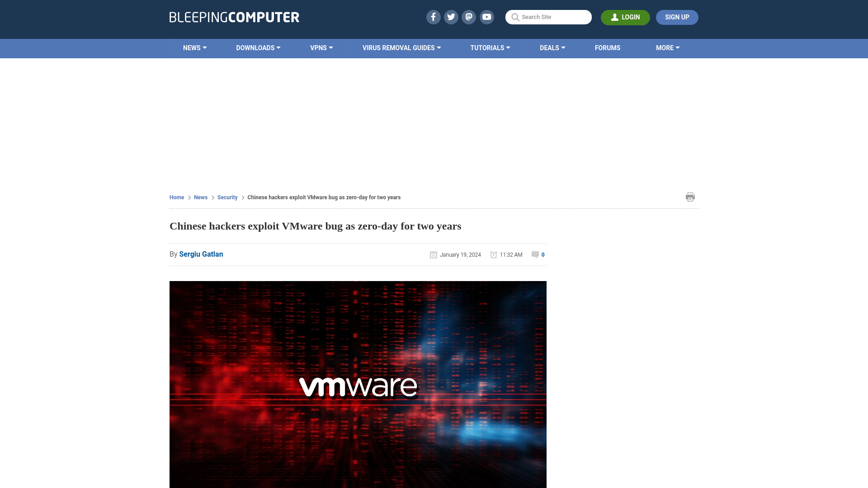
Task: Click the FORUMS menu item
Action: 608,47
